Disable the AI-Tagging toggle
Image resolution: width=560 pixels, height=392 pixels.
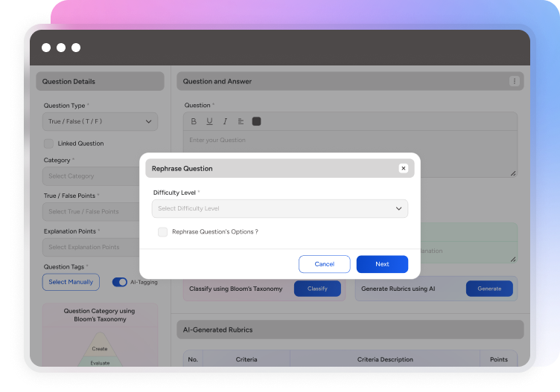pyautogui.click(x=119, y=282)
